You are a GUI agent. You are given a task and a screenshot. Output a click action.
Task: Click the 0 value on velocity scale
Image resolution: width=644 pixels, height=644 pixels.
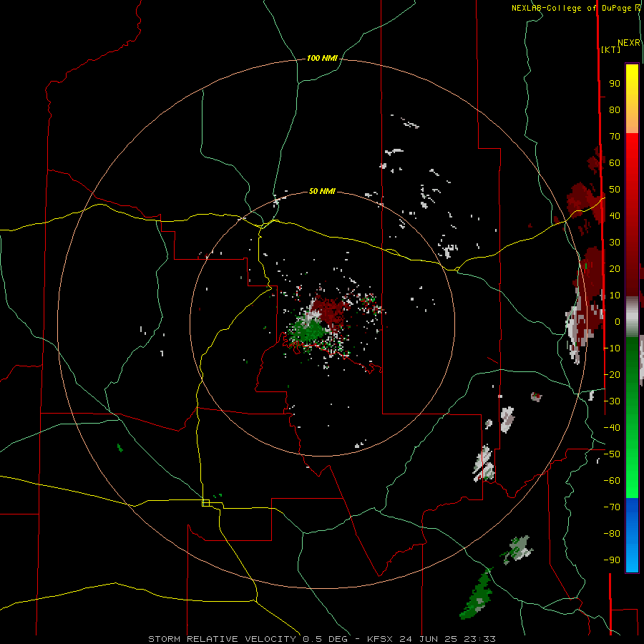coord(618,322)
